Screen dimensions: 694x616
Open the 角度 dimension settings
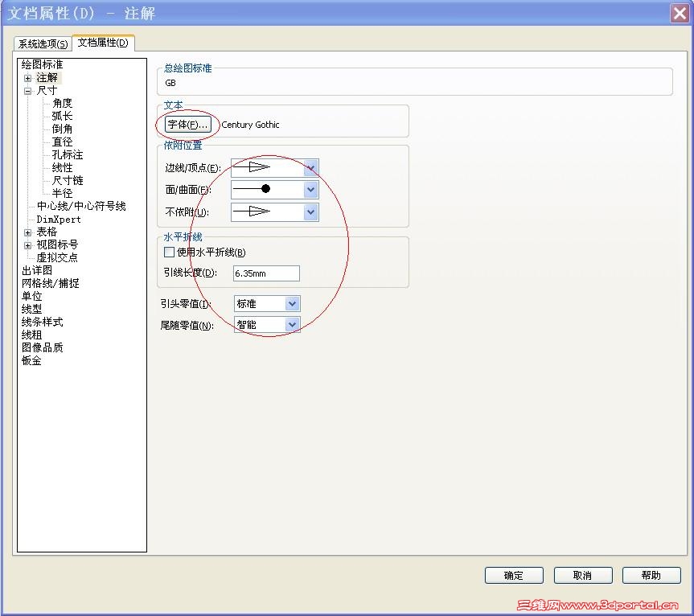tap(62, 103)
